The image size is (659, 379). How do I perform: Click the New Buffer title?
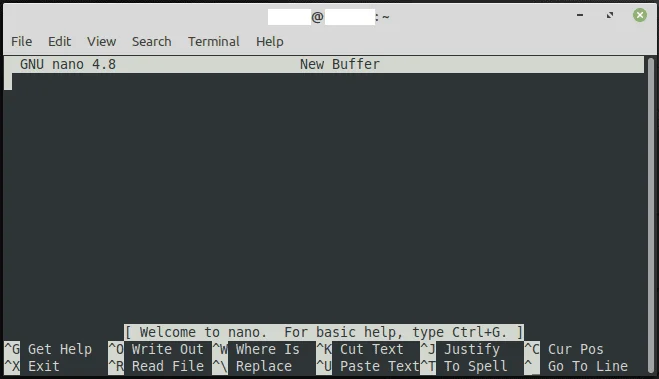[x=340, y=64]
